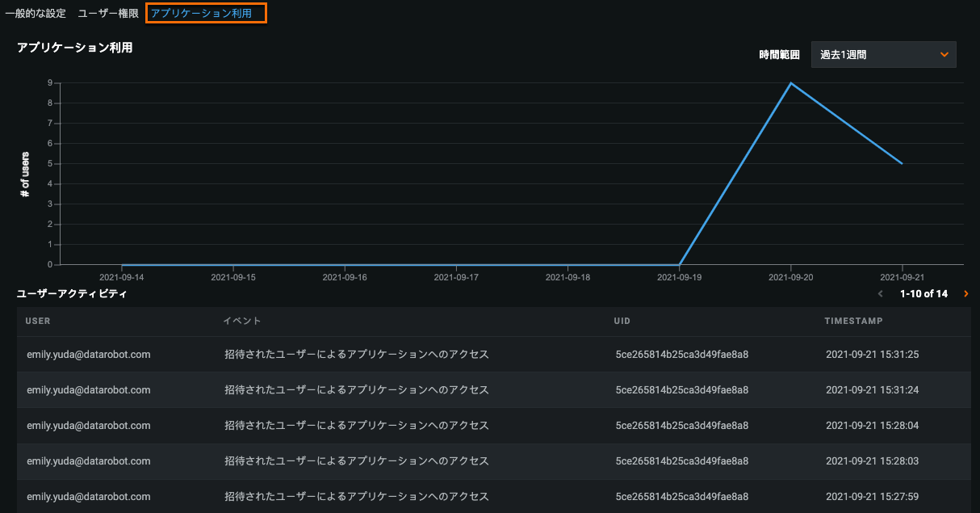Click the event text in the 15:28:03 row
Image resolution: width=980 pixels, height=513 pixels.
pyautogui.click(x=356, y=461)
